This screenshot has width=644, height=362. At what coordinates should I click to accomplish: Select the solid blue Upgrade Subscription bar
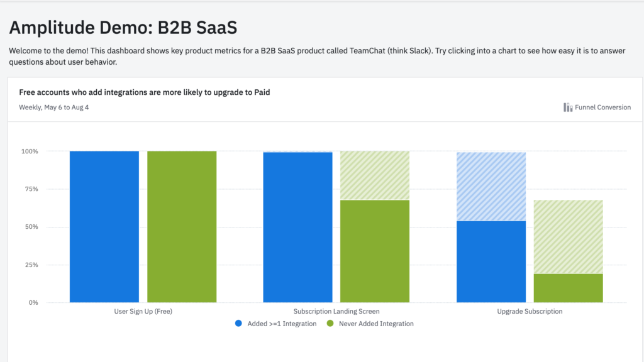tap(491, 261)
